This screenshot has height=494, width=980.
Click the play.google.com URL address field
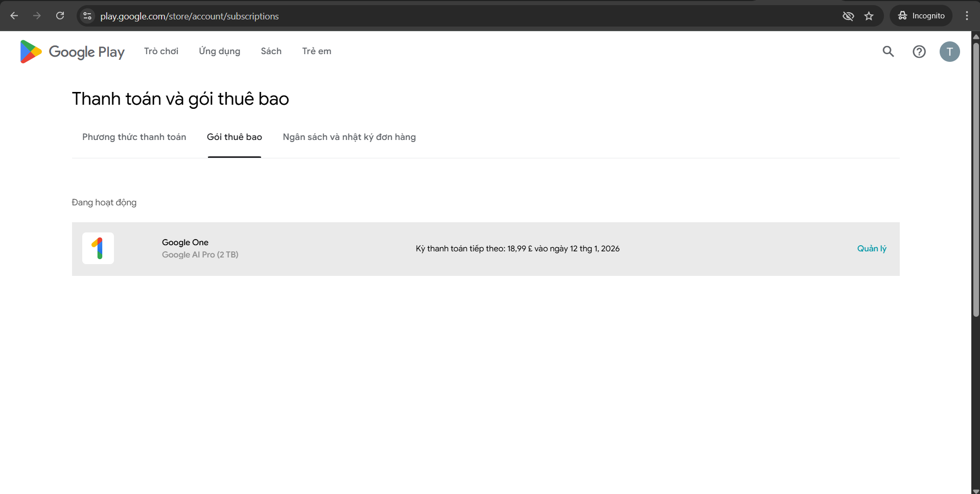click(x=190, y=16)
